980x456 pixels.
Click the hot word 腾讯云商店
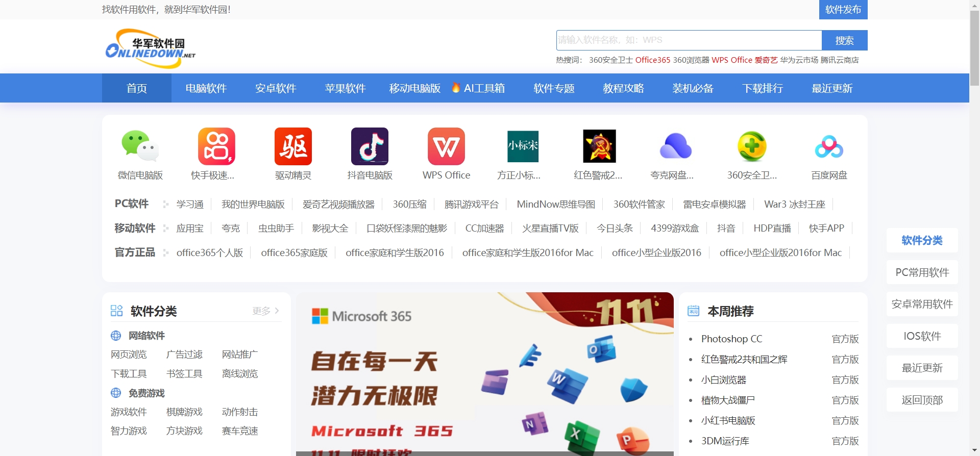click(x=840, y=60)
